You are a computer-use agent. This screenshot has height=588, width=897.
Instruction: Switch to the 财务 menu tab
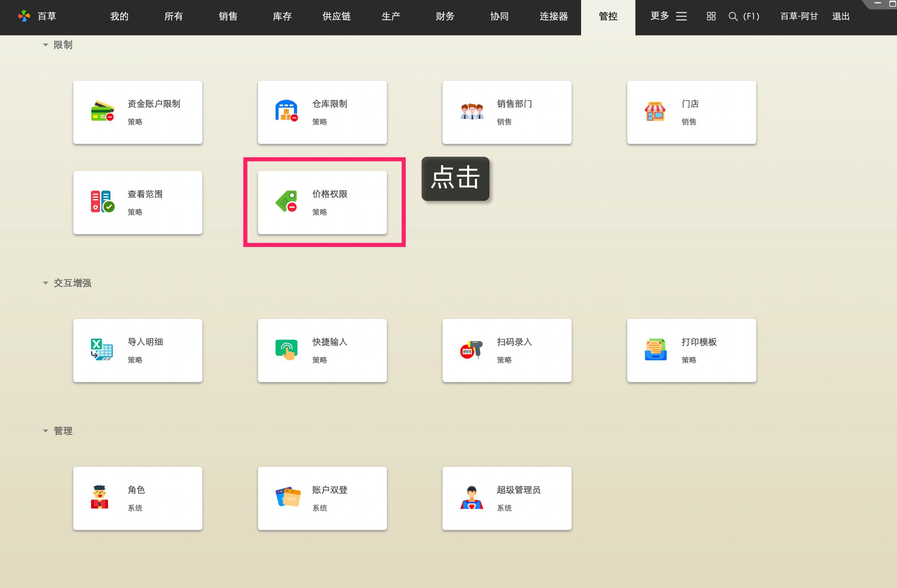(444, 17)
